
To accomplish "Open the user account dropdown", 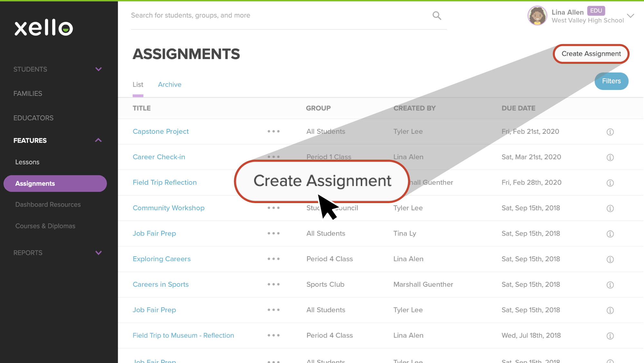I will 632,15.
